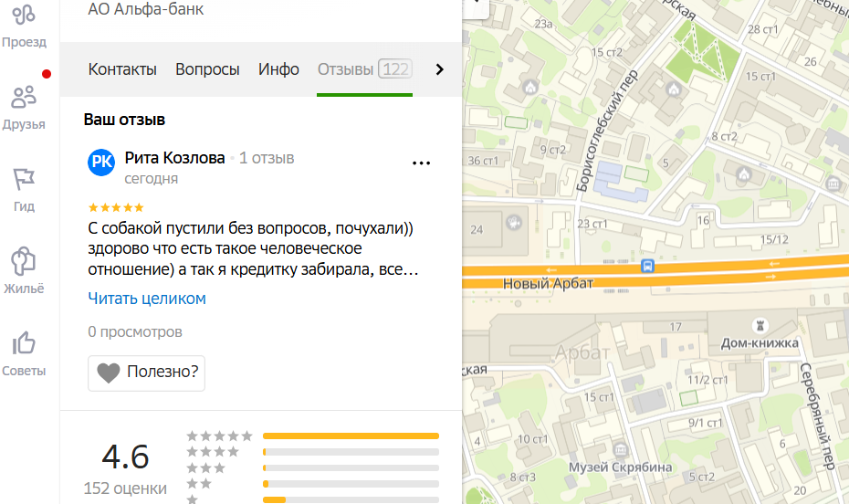Image resolution: width=849 pixels, height=504 pixels.
Task: Click the Ваш отзыв heading
Action: coord(124,120)
